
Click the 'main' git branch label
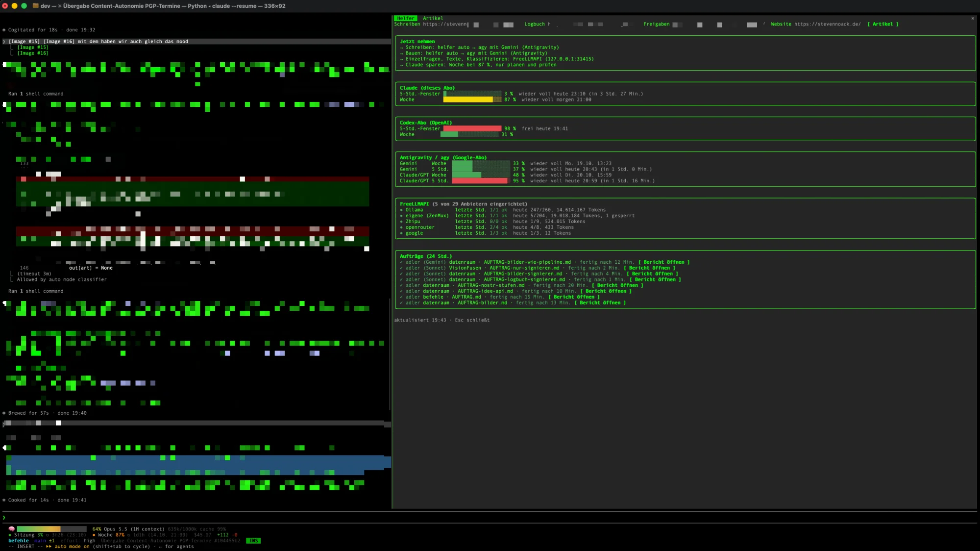(x=40, y=541)
